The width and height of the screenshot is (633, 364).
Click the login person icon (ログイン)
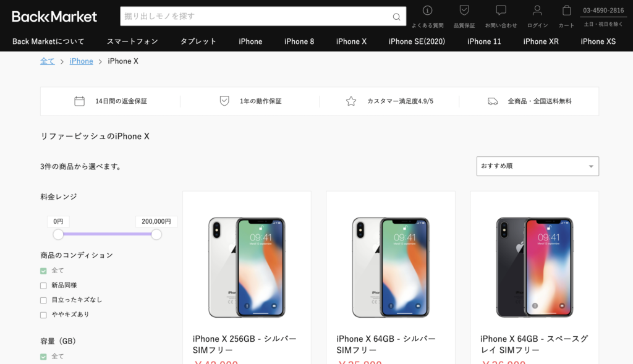[537, 11]
